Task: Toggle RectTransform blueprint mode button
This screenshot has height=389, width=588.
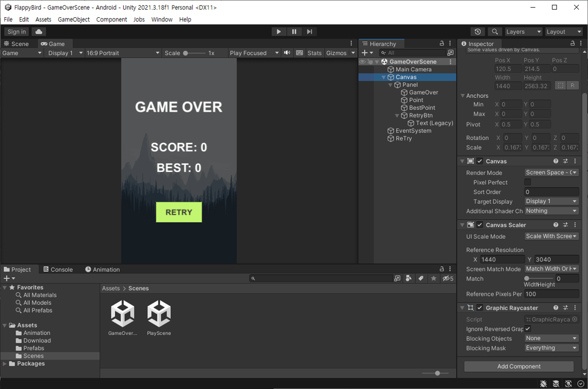Action: click(x=560, y=85)
